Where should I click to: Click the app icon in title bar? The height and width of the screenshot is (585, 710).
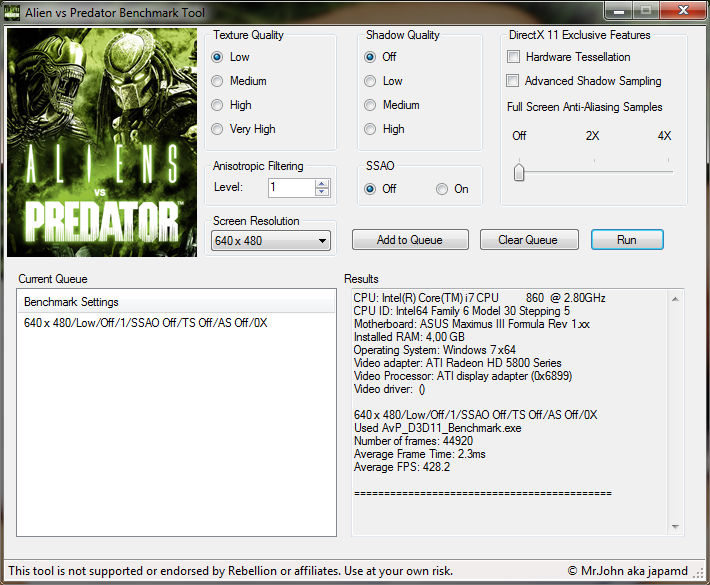11,12
